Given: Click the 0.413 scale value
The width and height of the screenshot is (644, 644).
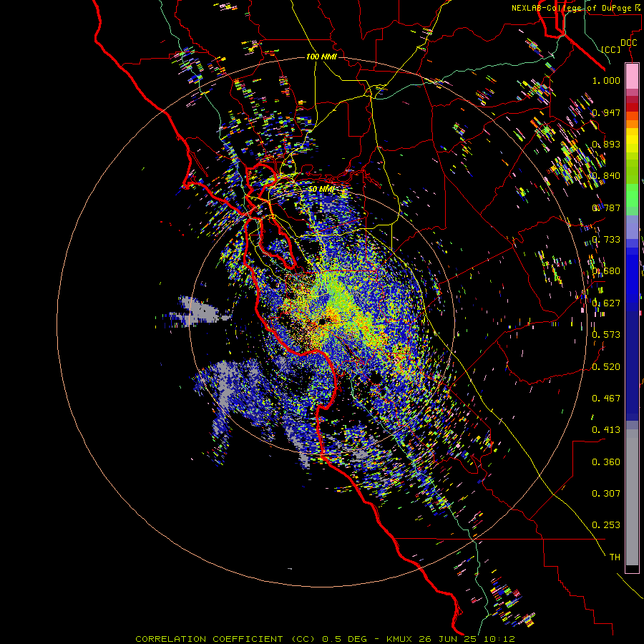Looking at the screenshot, I should [x=606, y=430].
